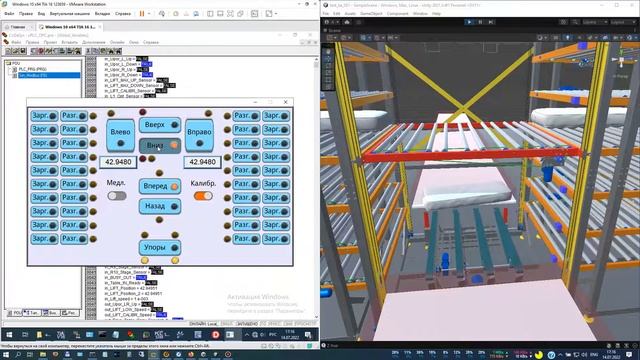The image size is (640, 360).
Task: Click the Вперед button in control panel
Action: pos(160,186)
